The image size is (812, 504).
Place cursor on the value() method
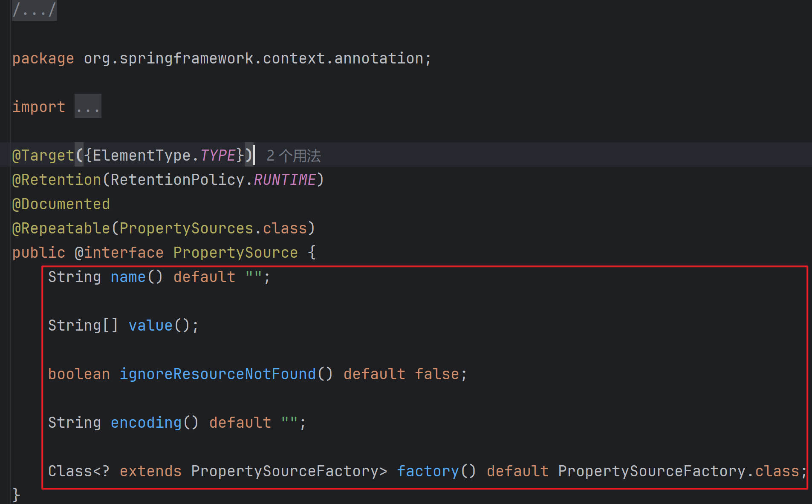150,325
